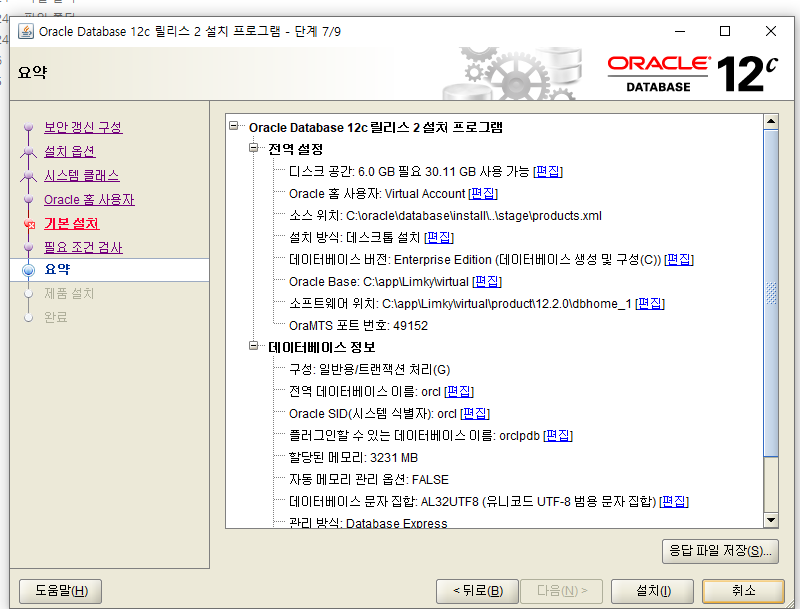Click the 설치 옵션 step node icon

(x=29, y=152)
